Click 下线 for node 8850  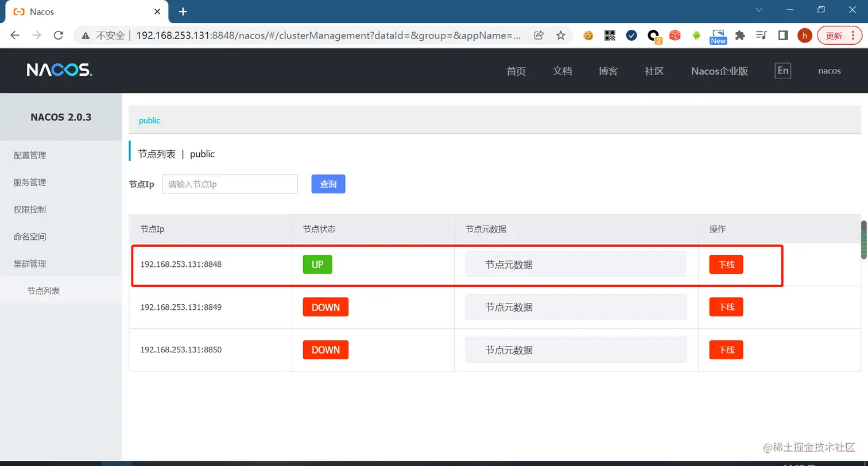pos(726,349)
